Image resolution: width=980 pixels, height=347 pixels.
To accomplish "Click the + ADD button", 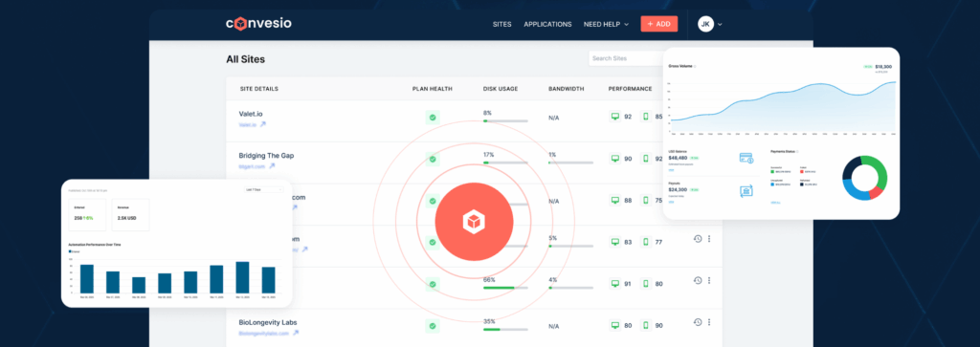I will click(x=658, y=24).
